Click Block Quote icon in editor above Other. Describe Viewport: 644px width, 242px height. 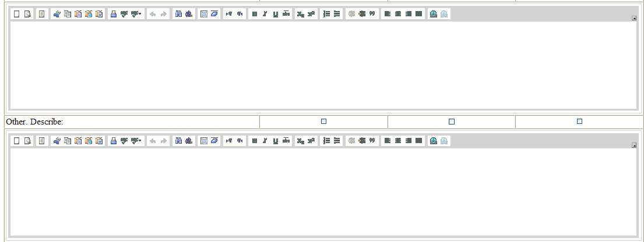point(372,14)
